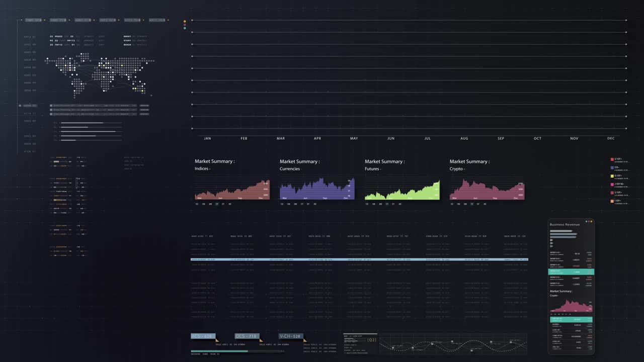Image resolution: width=644 pixels, height=362 pixels.
Task: Select 1M range under Futures chart
Action: (x=374, y=204)
